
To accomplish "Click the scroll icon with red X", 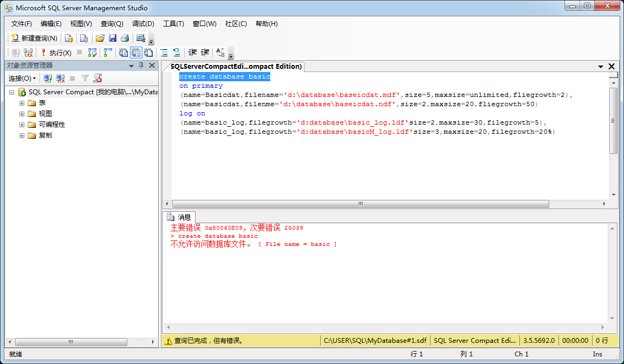I will [x=97, y=79].
